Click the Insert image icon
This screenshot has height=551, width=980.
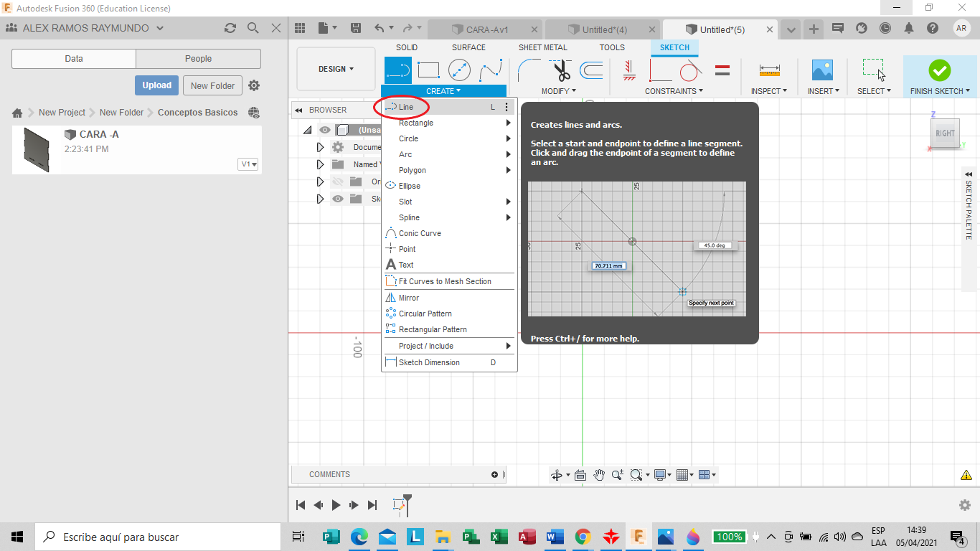(821, 70)
